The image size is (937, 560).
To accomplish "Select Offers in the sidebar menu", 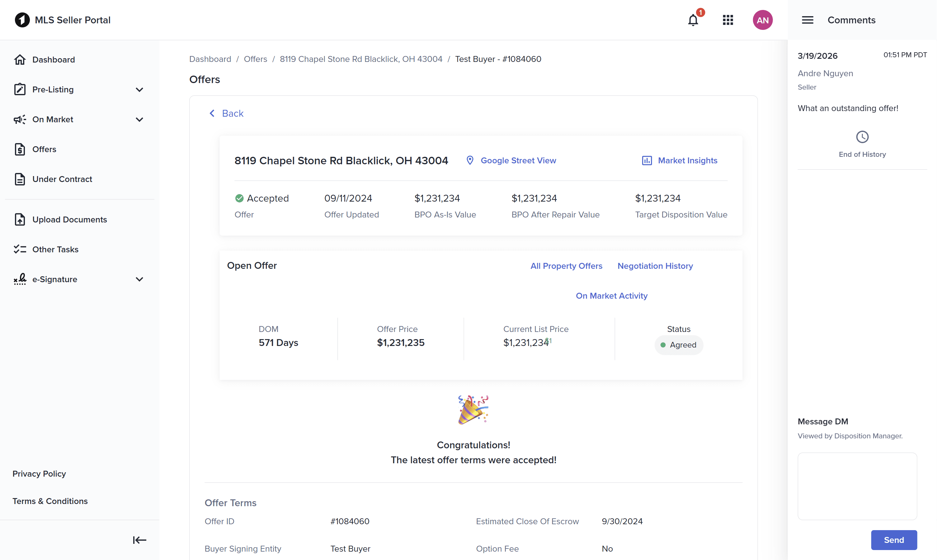I will [44, 149].
